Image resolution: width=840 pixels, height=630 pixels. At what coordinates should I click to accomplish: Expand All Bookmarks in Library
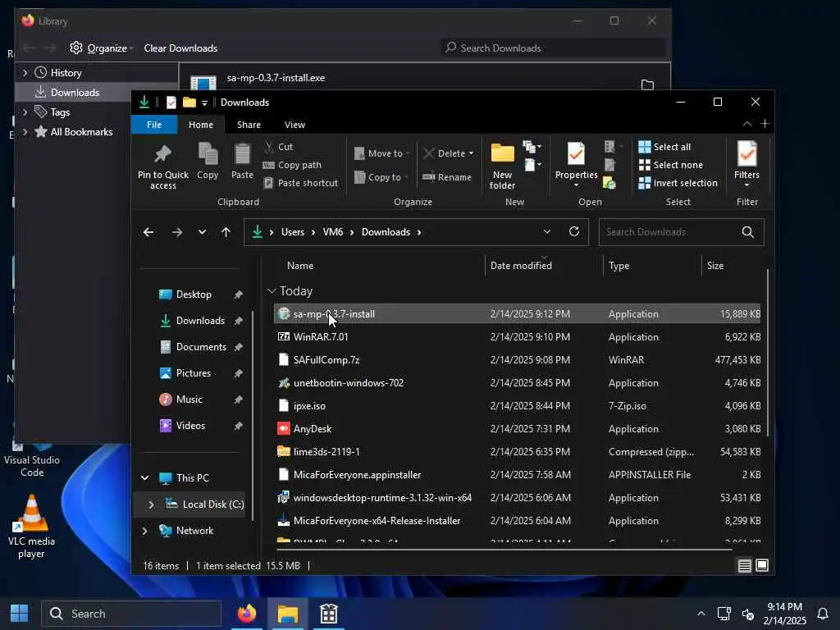pos(25,132)
